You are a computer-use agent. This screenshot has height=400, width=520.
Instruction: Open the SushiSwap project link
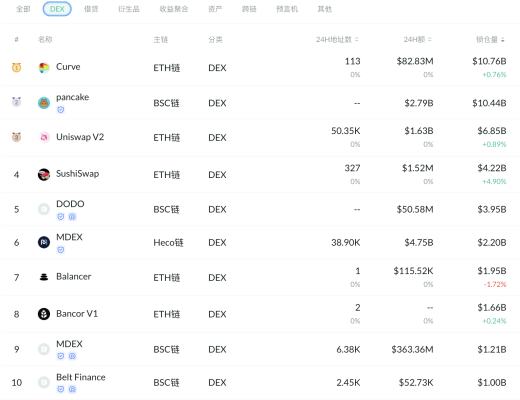point(77,174)
